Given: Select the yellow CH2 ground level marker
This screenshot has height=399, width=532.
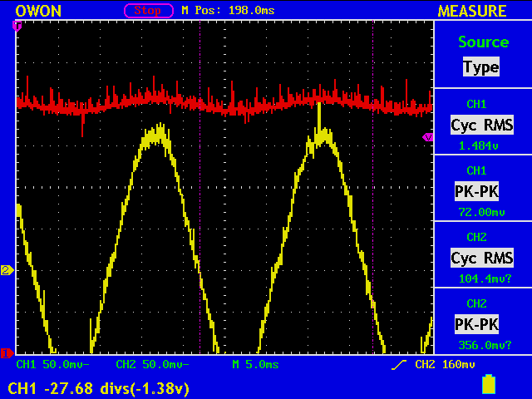Looking at the screenshot, I should point(7,270).
